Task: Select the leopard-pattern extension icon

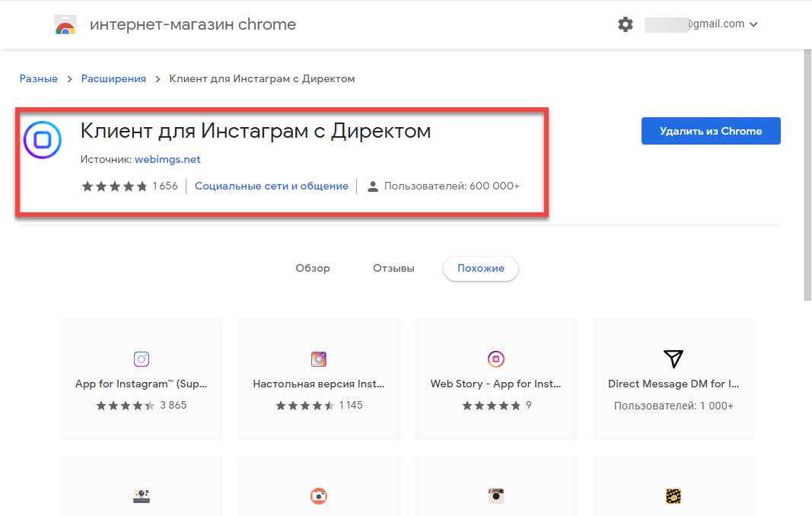Action: pos(673,496)
